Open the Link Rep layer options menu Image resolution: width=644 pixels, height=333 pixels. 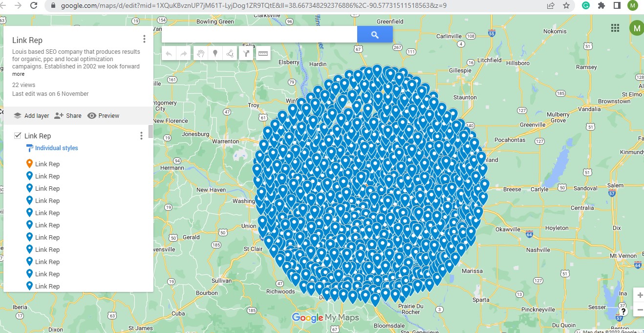[141, 135]
